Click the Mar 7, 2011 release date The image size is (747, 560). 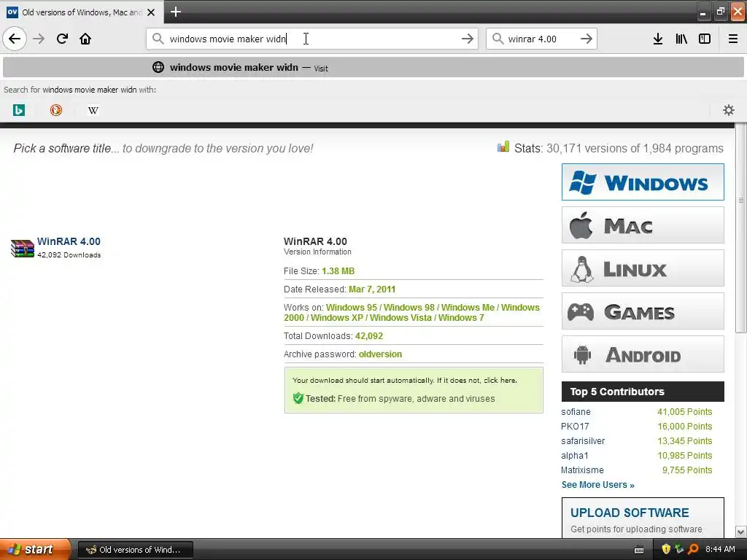click(x=372, y=289)
